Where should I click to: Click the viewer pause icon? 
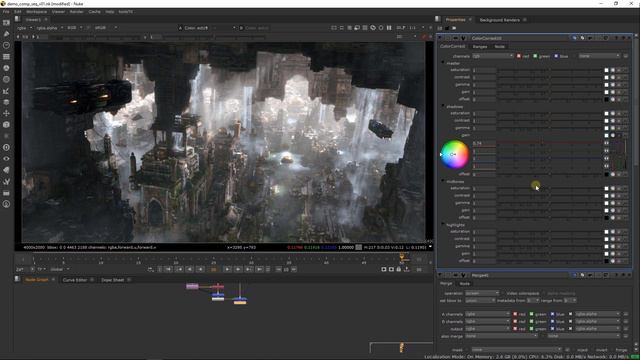click(x=389, y=28)
